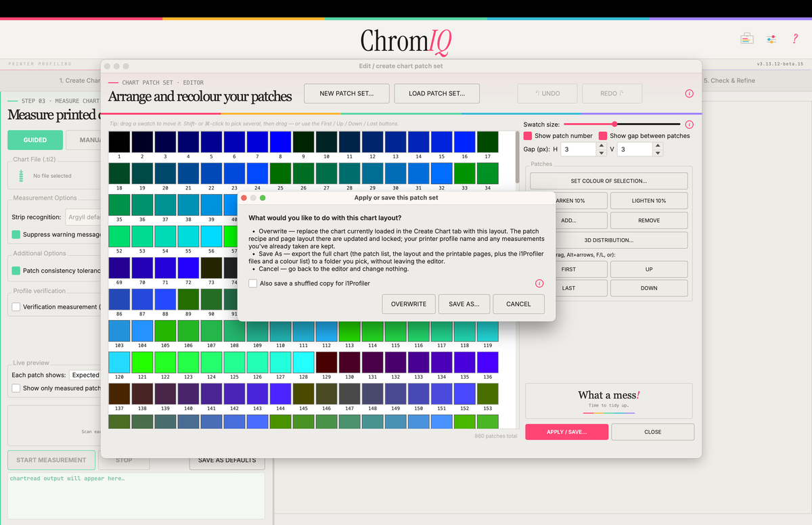Click the DOWN move button
812x525 pixels.
[649, 288]
